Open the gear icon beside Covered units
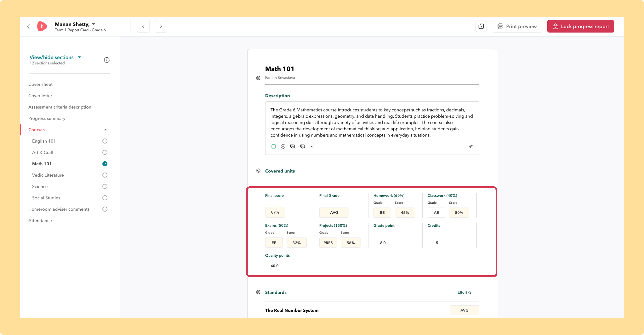 pos(258,171)
